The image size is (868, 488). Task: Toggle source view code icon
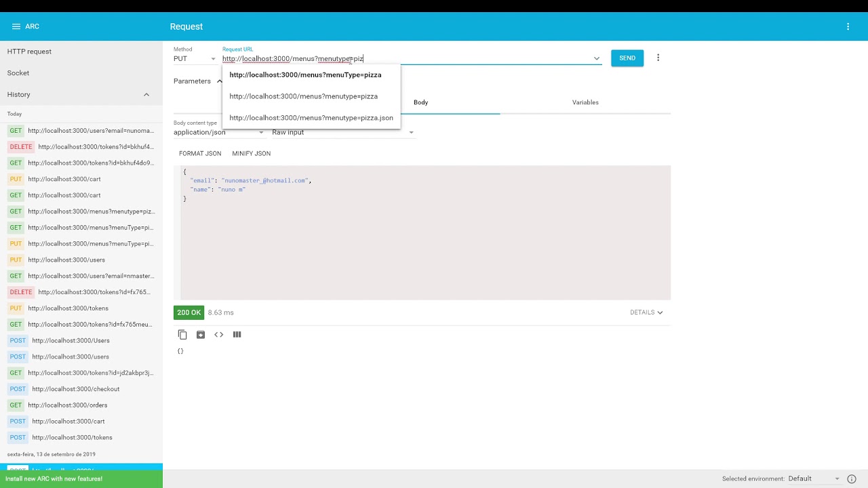(x=219, y=334)
